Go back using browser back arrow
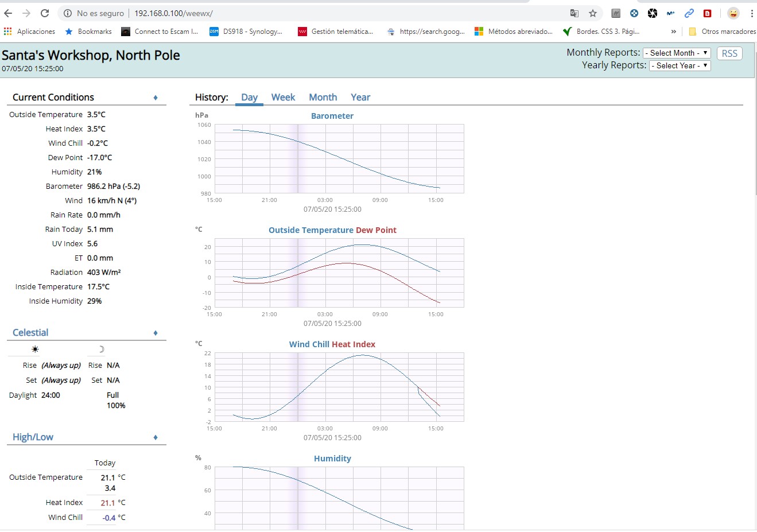This screenshot has width=757, height=532. [x=8, y=13]
